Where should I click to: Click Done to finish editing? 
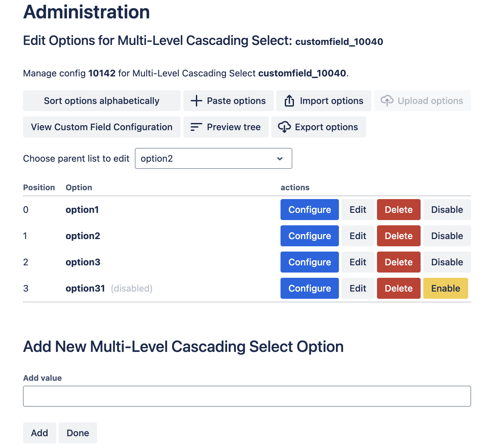coord(78,433)
